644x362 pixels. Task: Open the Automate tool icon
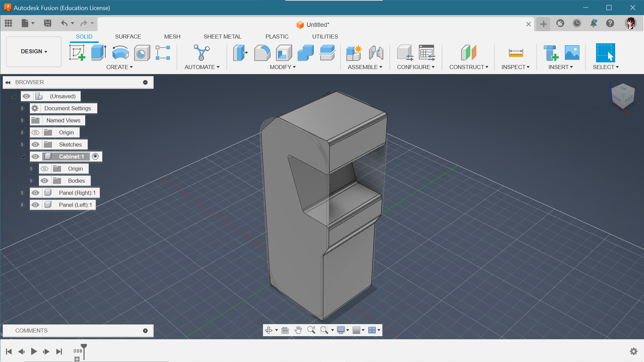pyautogui.click(x=202, y=53)
